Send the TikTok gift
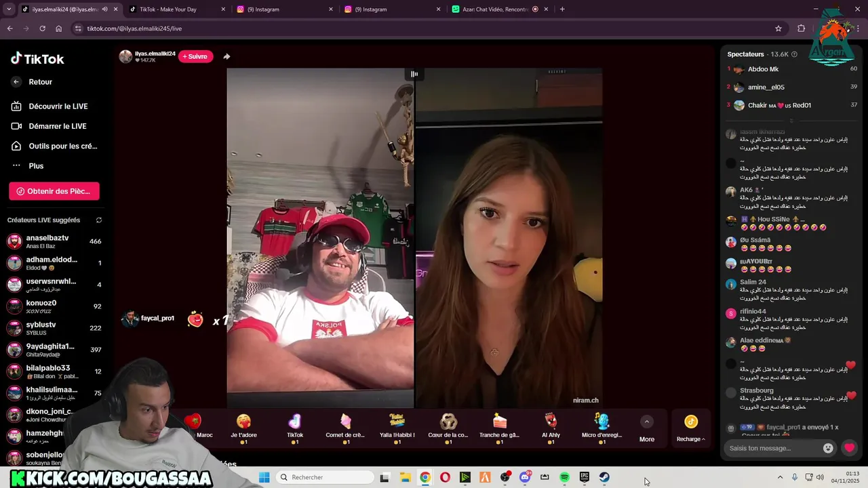This screenshot has height=488, width=868. pos(295,428)
